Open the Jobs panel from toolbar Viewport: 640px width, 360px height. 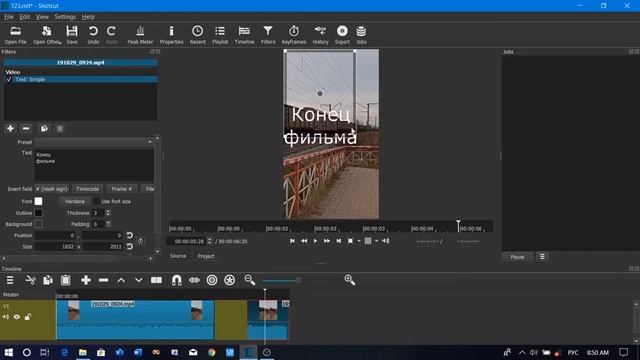click(x=361, y=35)
